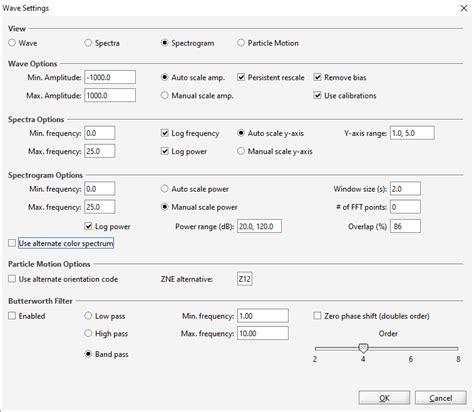Disable the Use calibrations checkbox
This screenshot has width=474, height=412.
(317, 96)
